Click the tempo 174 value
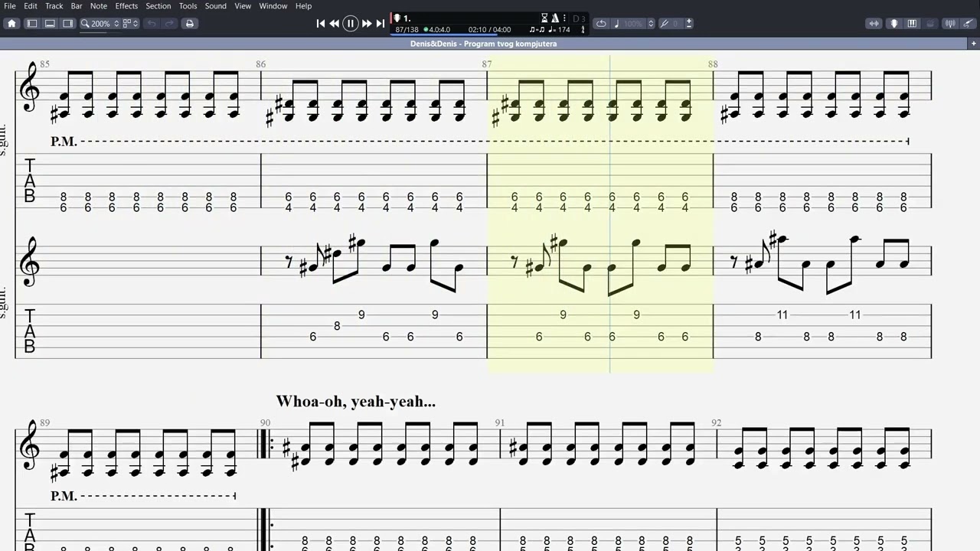 point(560,30)
